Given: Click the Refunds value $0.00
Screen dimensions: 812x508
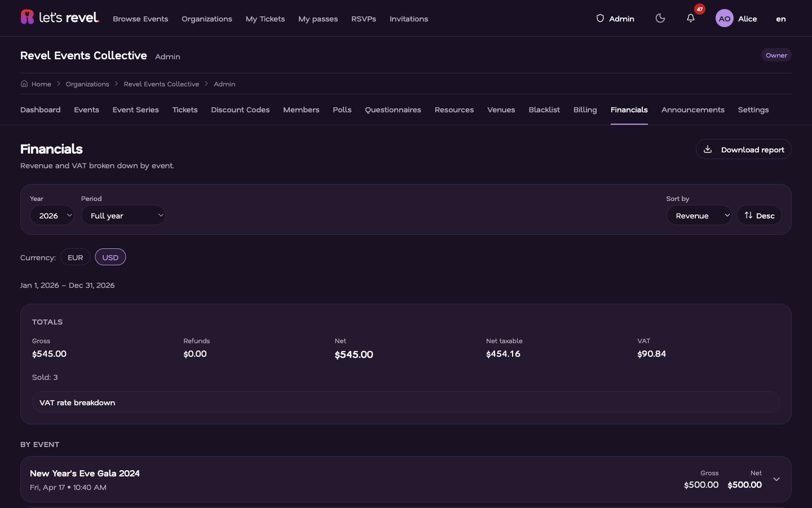Looking at the screenshot, I should 195,354.
